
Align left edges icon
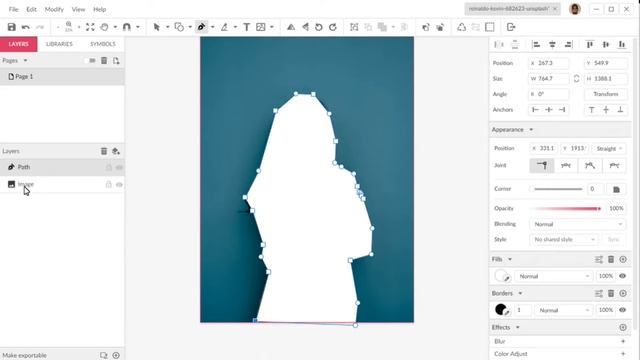pyautogui.click(x=536, y=44)
